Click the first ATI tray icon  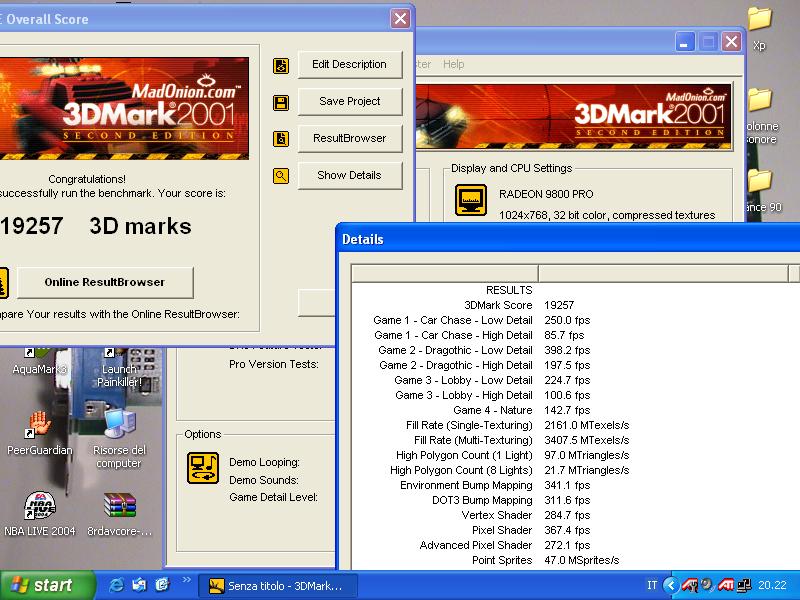click(690, 585)
